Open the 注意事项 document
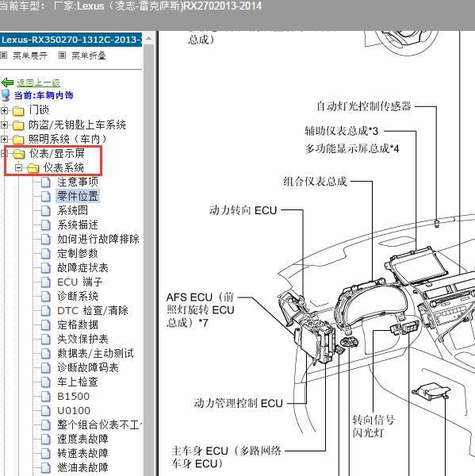This screenshot has width=475, height=476. (78, 182)
